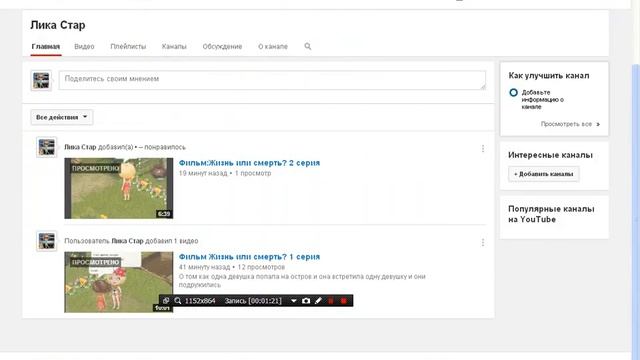Play the 1 серия video thumbnail
This screenshot has width=640, height=360.
pyautogui.click(x=119, y=282)
